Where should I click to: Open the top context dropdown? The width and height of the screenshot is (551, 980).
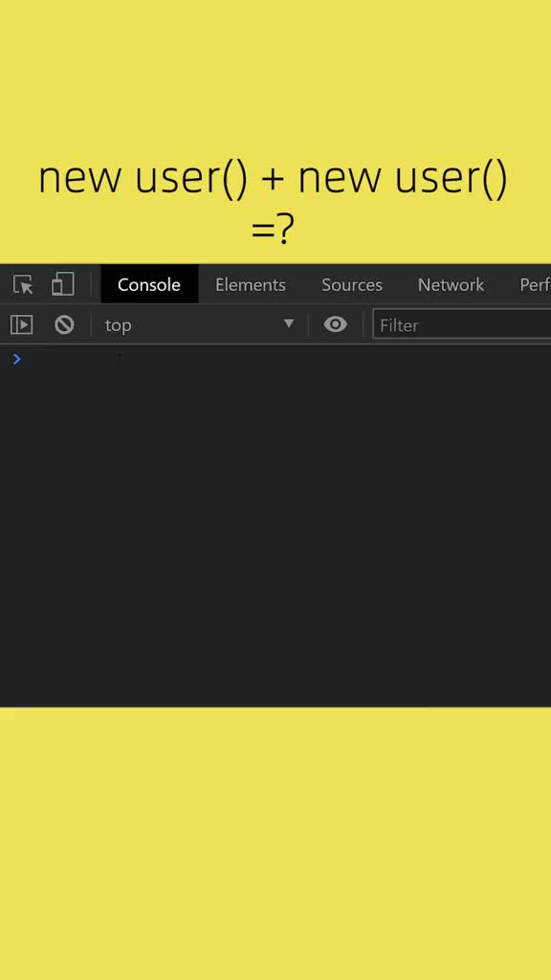coord(199,325)
